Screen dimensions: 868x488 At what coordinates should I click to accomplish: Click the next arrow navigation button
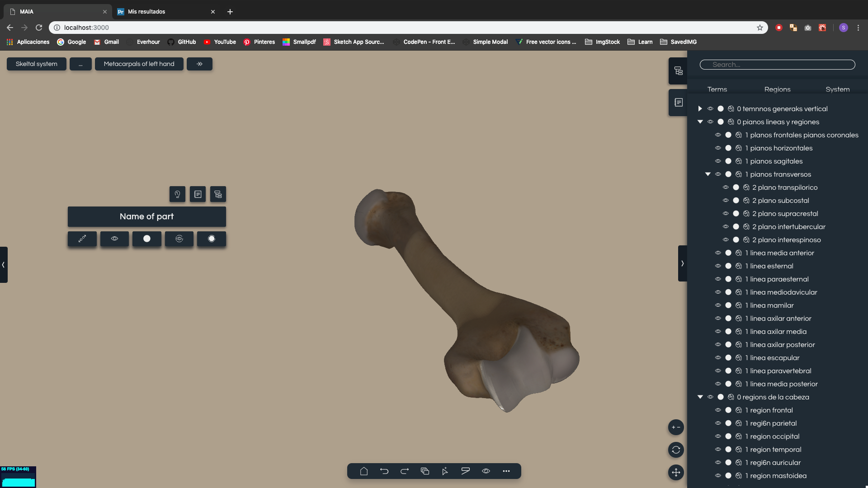(199, 64)
